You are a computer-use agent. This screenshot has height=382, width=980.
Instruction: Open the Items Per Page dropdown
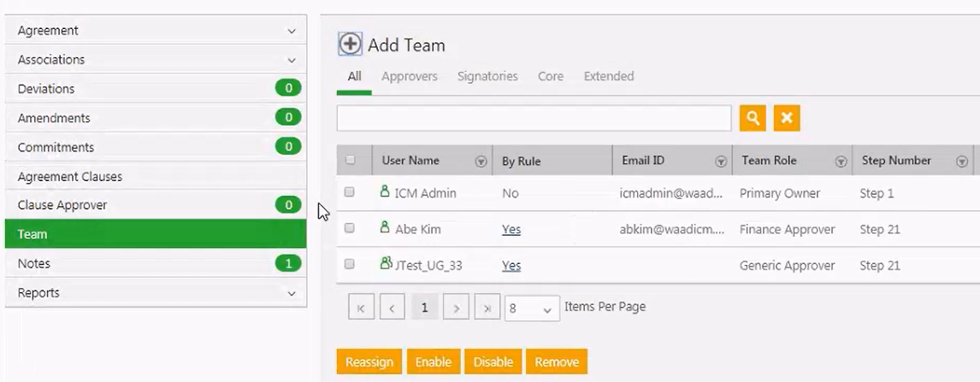[531, 309]
